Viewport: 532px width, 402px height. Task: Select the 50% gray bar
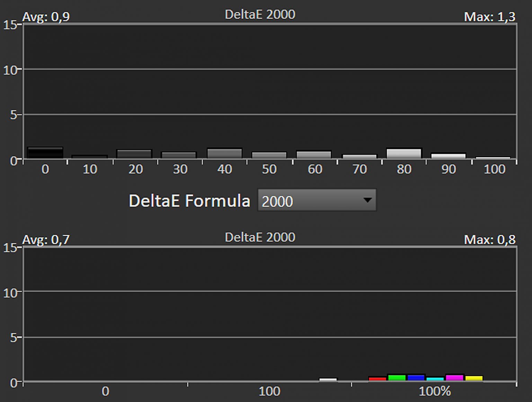(x=269, y=155)
